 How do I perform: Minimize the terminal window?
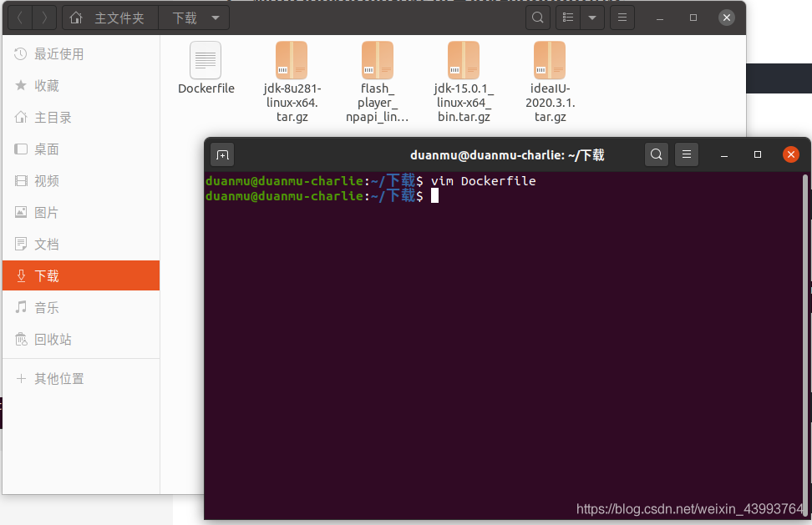point(724,154)
